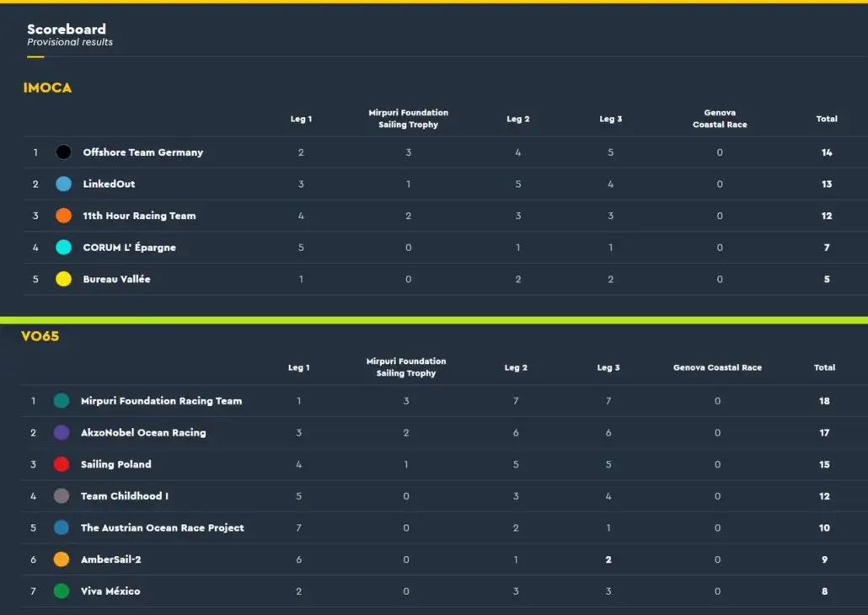Click LinkedOut Sailing Trophy score 1
This screenshot has height=615, width=868.
[409, 184]
